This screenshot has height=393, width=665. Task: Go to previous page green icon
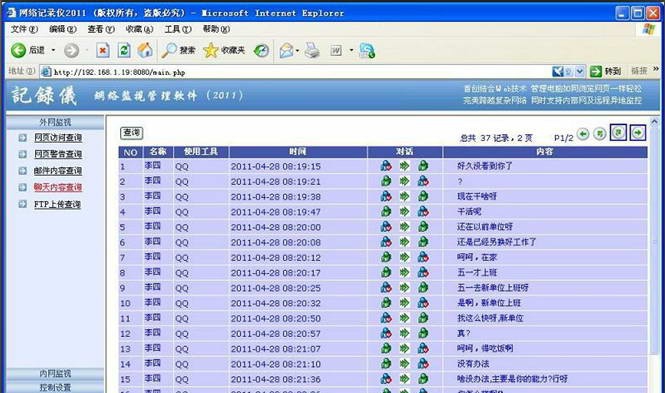(x=600, y=134)
